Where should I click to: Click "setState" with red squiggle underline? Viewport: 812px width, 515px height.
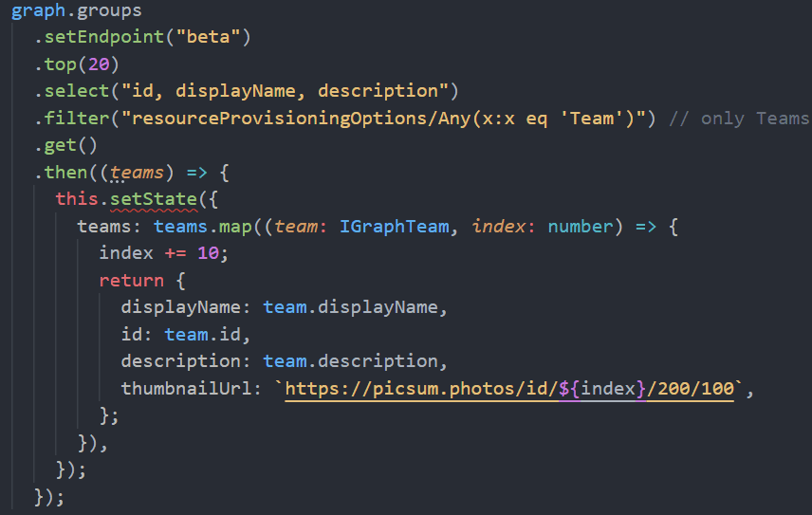(x=154, y=200)
